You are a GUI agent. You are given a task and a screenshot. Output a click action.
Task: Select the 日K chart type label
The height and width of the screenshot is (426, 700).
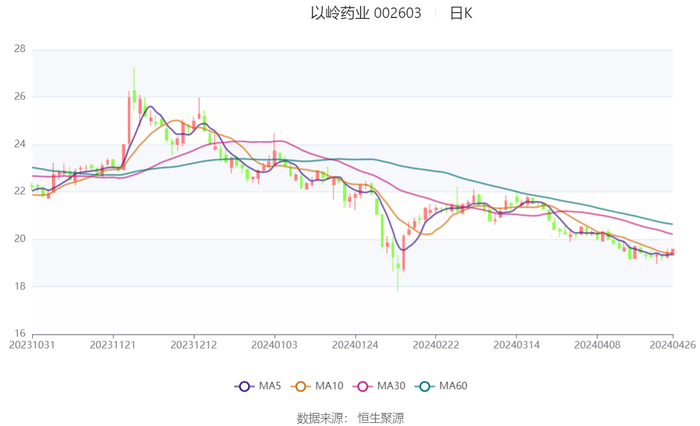pyautogui.click(x=461, y=14)
